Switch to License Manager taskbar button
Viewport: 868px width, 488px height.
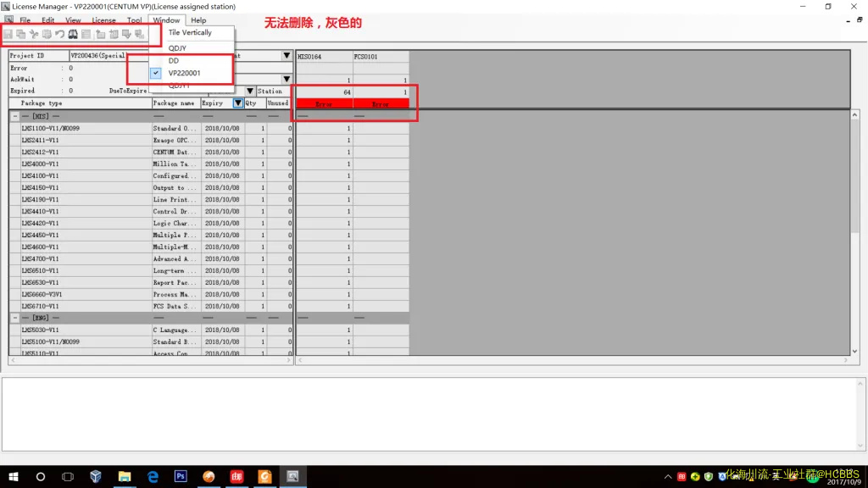pos(292,476)
